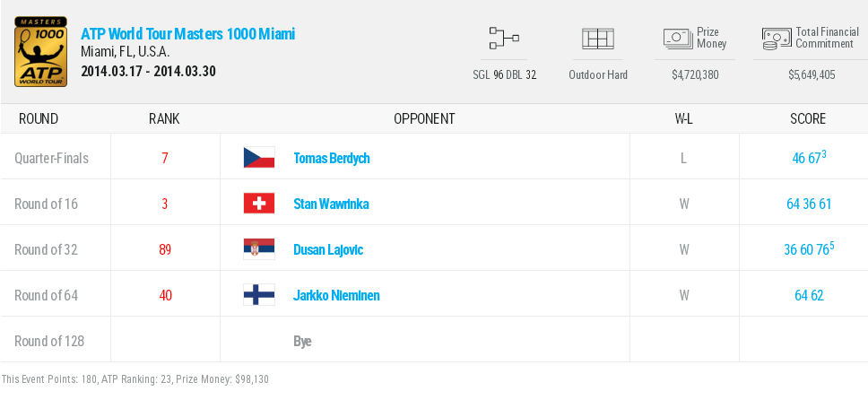Open Jarkko Nieminen player profile

336,295
